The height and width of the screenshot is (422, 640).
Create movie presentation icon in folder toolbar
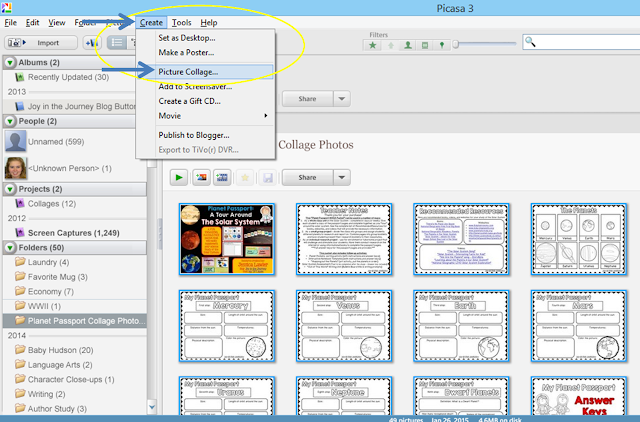222,178
